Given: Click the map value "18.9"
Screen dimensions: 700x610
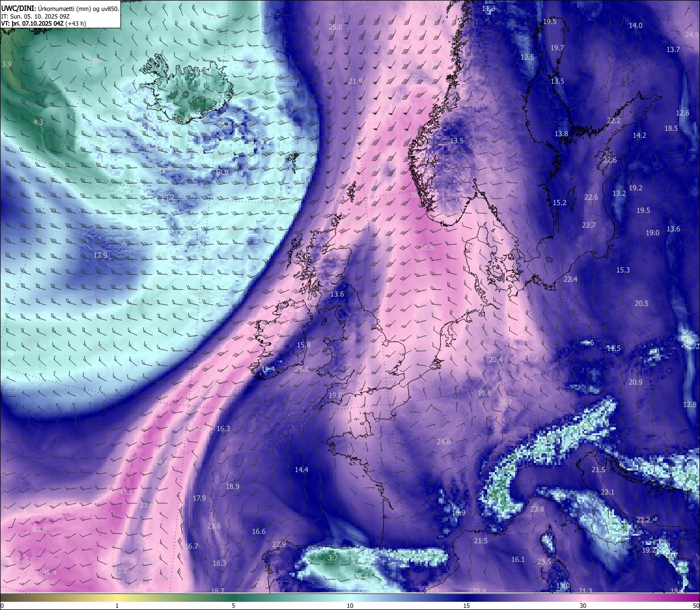Looking at the screenshot, I should (232, 487).
